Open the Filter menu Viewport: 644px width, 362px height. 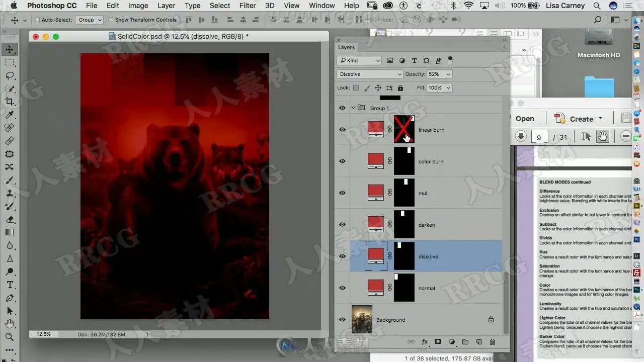(248, 6)
